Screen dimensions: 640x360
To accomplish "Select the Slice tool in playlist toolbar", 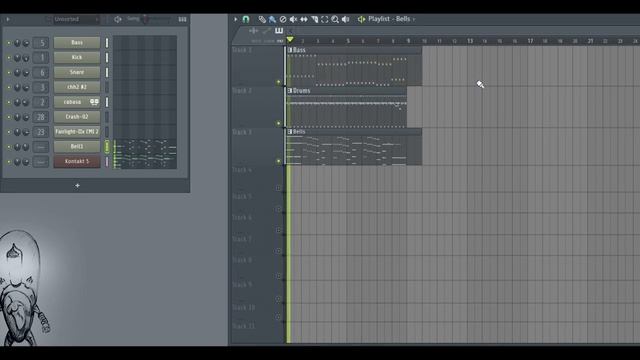I will click(x=314, y=19).
